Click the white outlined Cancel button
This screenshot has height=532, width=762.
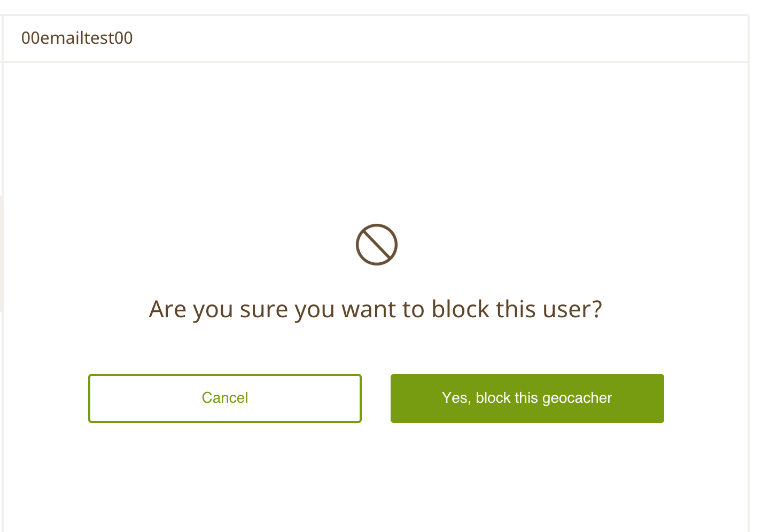click(224, 398)
